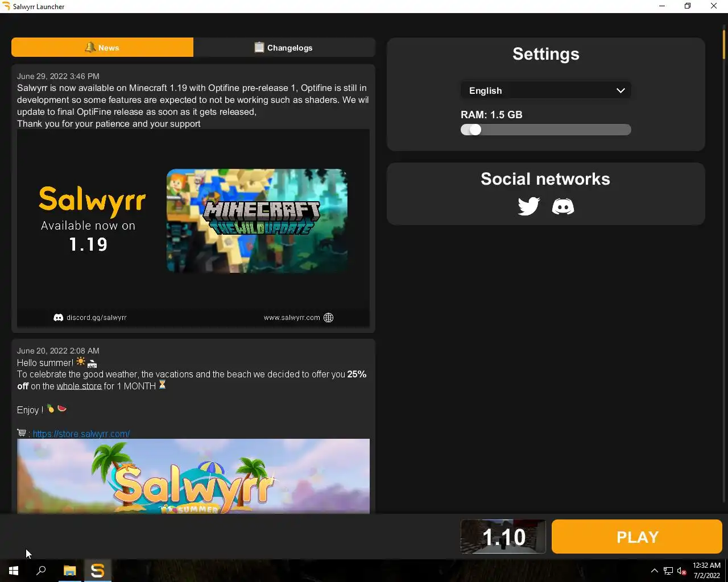The height and width of the screenshot is (582, 728).
Task: Show hidden system tray icons
Action: point(654,571)
